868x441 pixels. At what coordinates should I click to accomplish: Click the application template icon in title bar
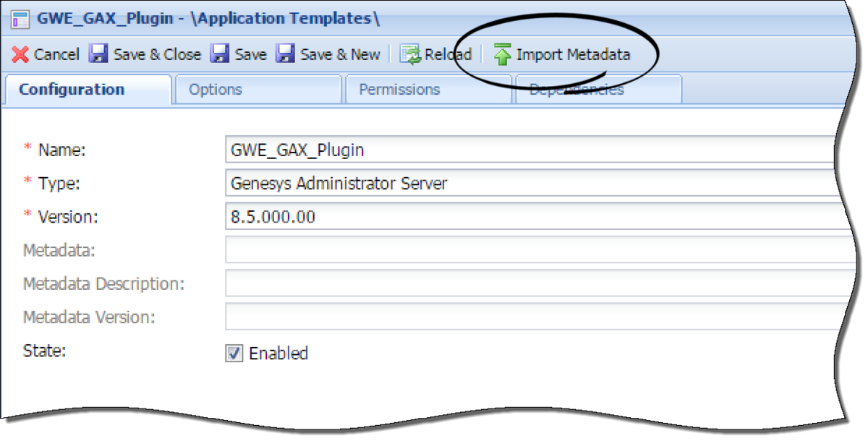point(21,18)
